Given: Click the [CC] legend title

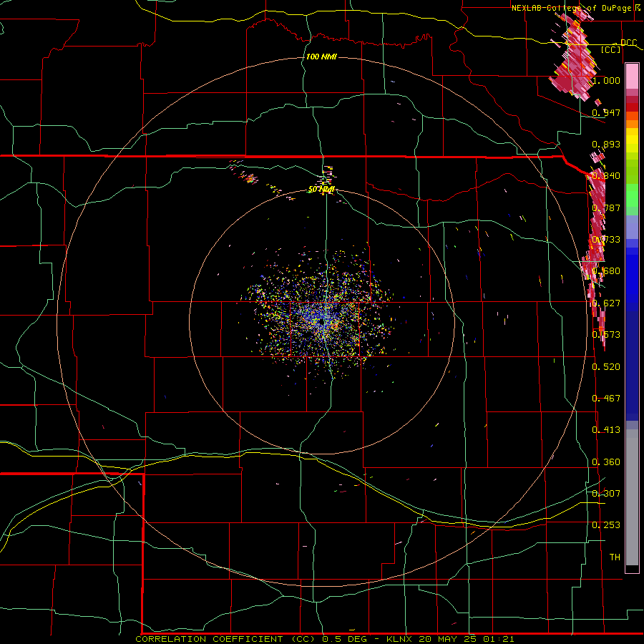Looking at the screenshot, I should pos(611,49).
